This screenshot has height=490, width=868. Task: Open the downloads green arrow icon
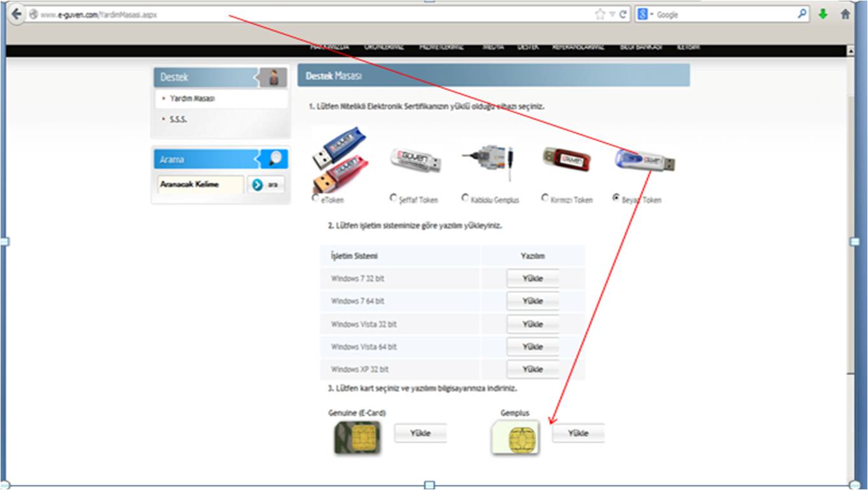click(x=823, y=14)
